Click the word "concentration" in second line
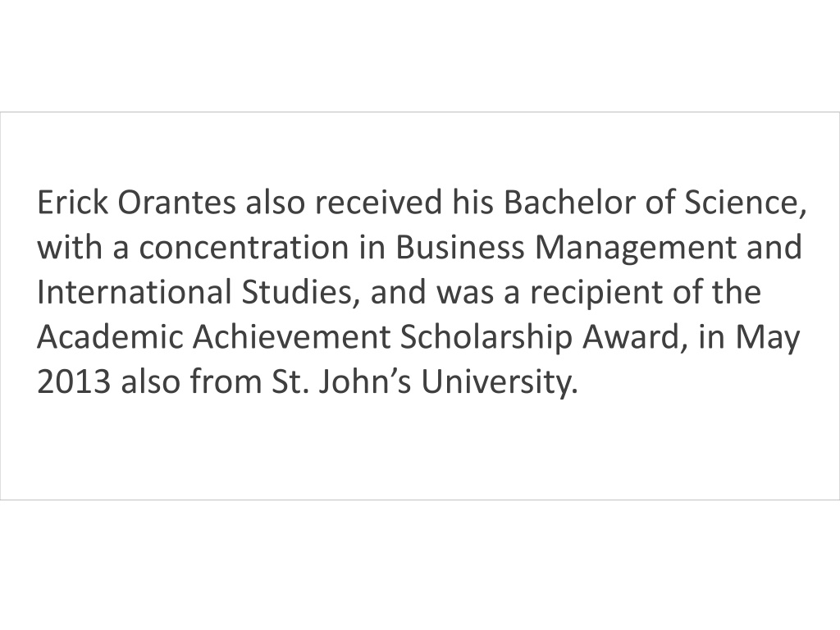840x630 pixels. coord(244,248)
